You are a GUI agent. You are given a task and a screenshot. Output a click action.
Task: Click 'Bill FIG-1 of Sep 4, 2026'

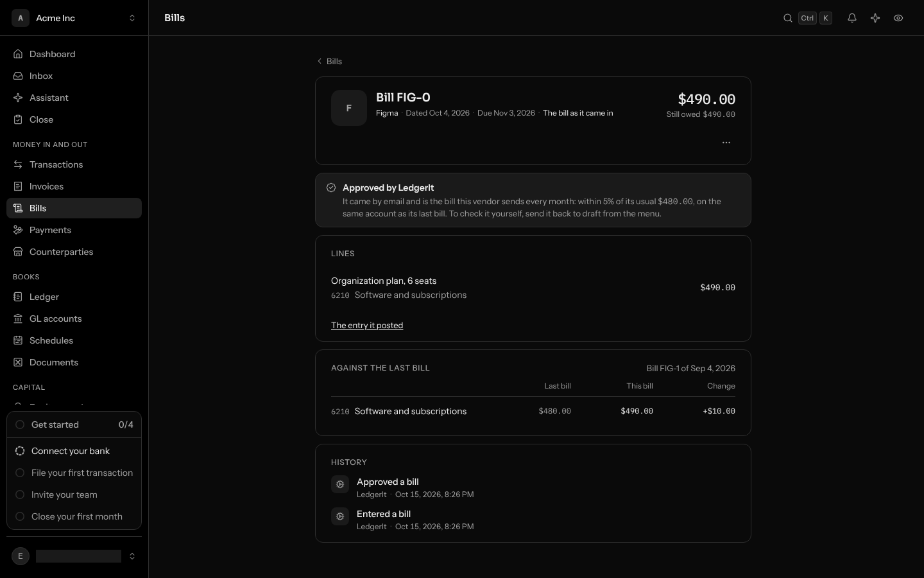(x=691, y=368)
